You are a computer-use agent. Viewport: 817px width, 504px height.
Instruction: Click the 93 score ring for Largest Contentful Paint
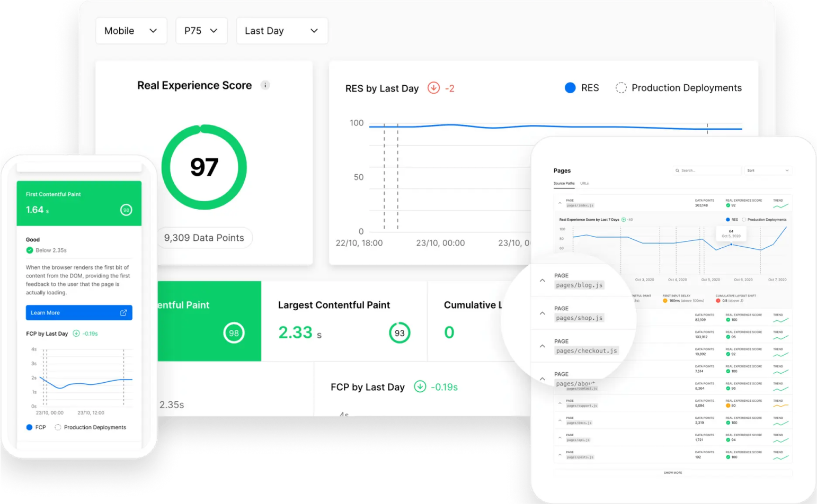coord(399,333)
